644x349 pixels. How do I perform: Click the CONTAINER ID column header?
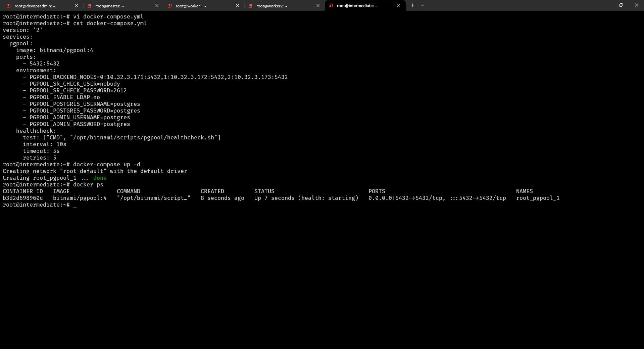pyautogui.click(x=23, y=191)
